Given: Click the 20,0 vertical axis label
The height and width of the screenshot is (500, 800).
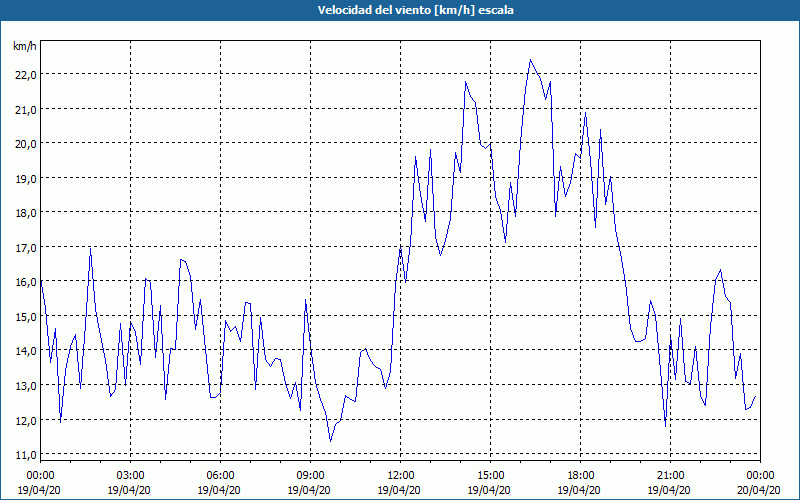Looking at the screenshot, I should pyautogui.click(x=26, y=144).
